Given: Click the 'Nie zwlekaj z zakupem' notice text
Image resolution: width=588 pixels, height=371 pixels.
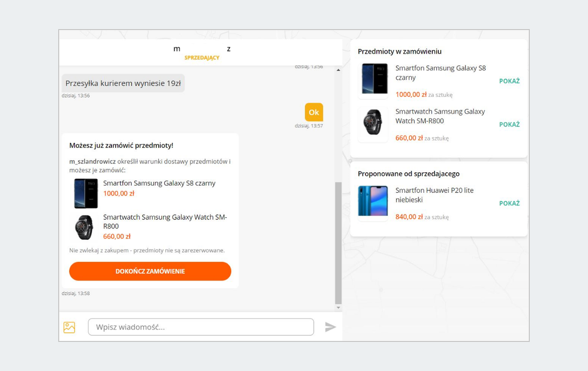Looking at the screenshot, I should coord(147,251).
